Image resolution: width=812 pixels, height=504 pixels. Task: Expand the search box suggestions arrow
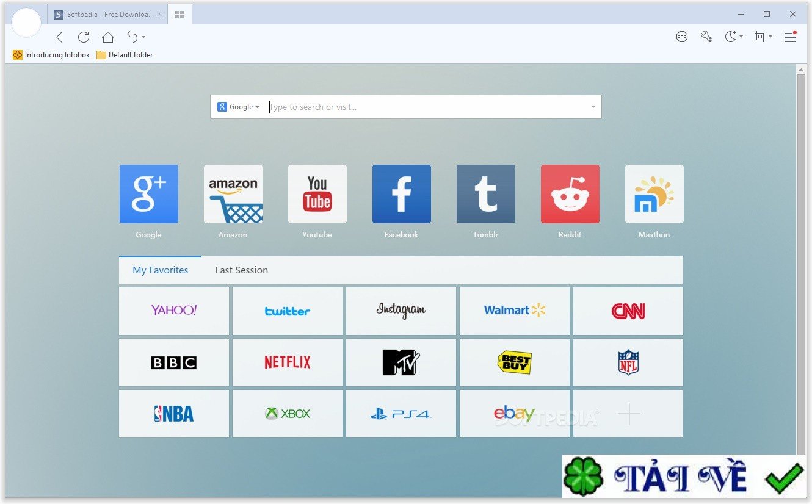[593, 107]
